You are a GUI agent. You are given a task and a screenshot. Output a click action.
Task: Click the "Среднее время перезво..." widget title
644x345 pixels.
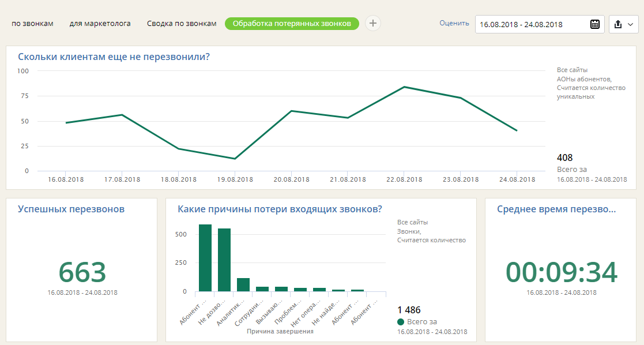(556, 209)
